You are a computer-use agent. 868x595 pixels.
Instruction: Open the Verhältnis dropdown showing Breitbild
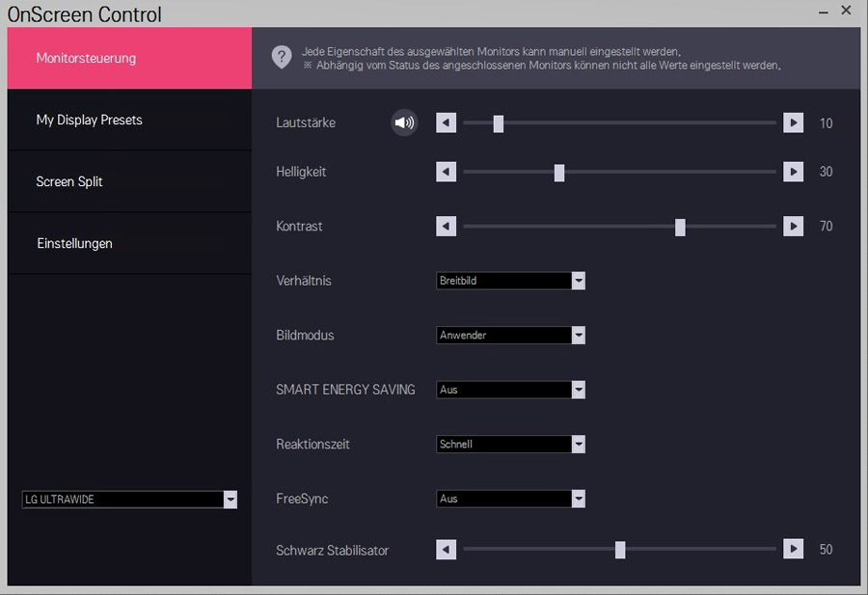(x=510, y=281)
